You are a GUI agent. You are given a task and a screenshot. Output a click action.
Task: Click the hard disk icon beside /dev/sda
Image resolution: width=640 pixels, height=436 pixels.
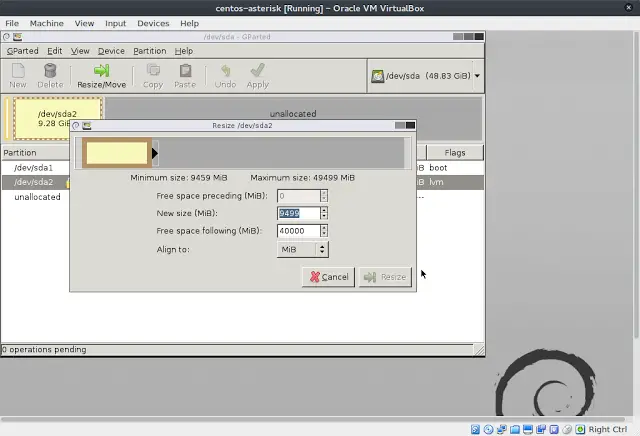click(x=377, y=76)
